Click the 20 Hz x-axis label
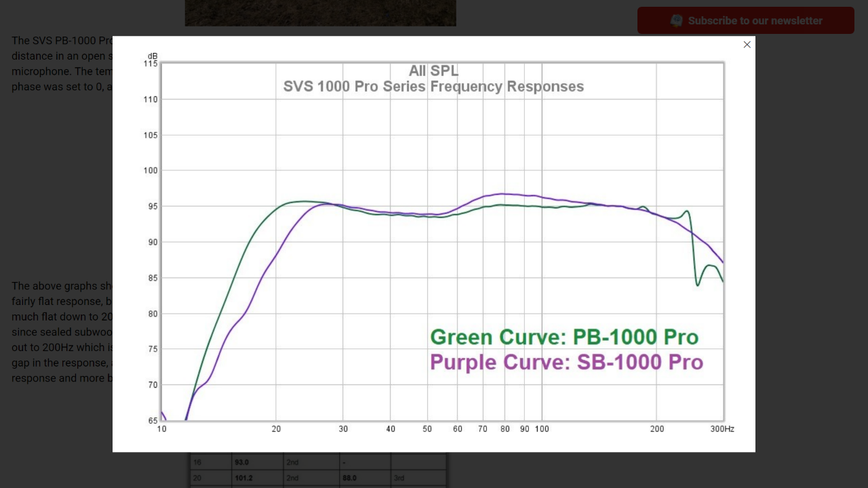The height and width of the screenshot is (488, 868). pyautogui.click(x=276, y=429)
